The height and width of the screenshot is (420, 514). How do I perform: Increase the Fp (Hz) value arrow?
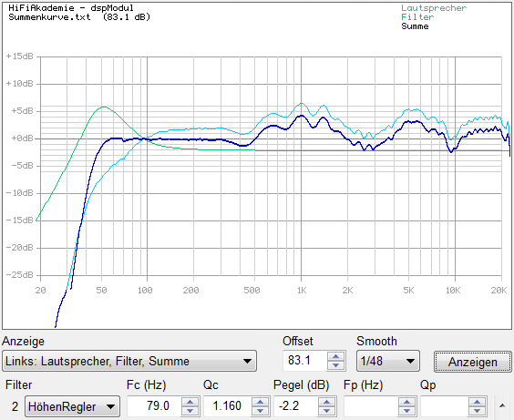[406, 402]
